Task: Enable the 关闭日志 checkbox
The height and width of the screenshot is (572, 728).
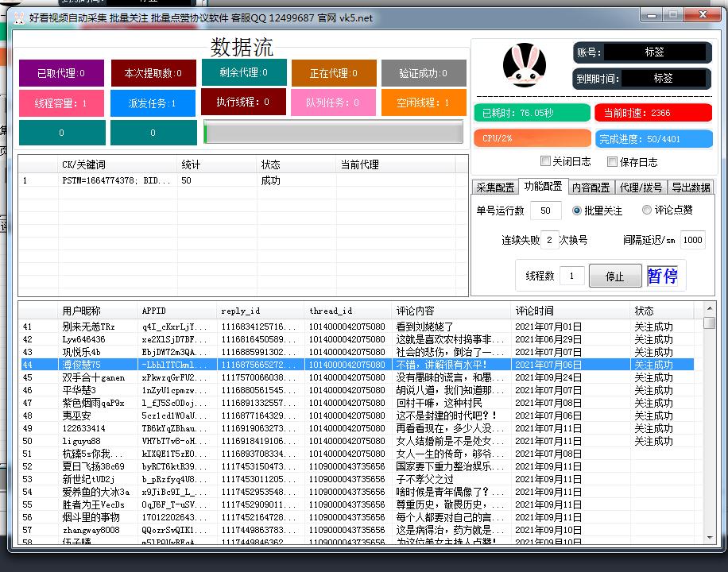Action: tap(546, 161)
